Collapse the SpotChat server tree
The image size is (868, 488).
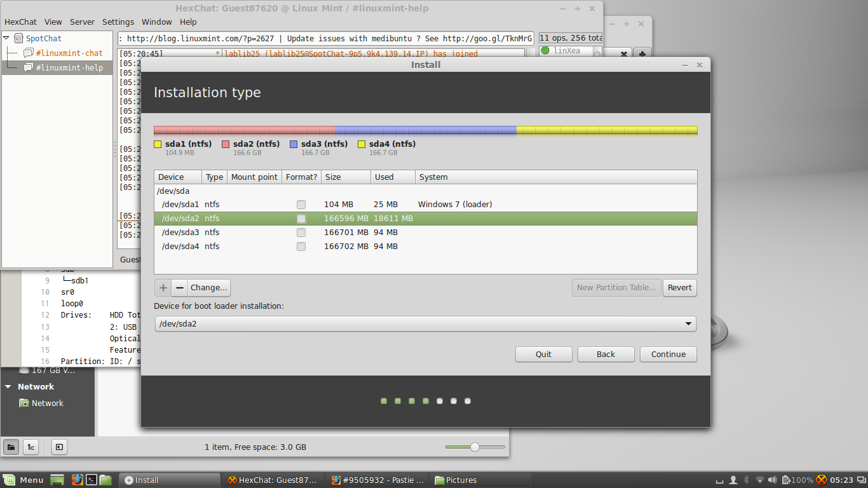[6, 38]
